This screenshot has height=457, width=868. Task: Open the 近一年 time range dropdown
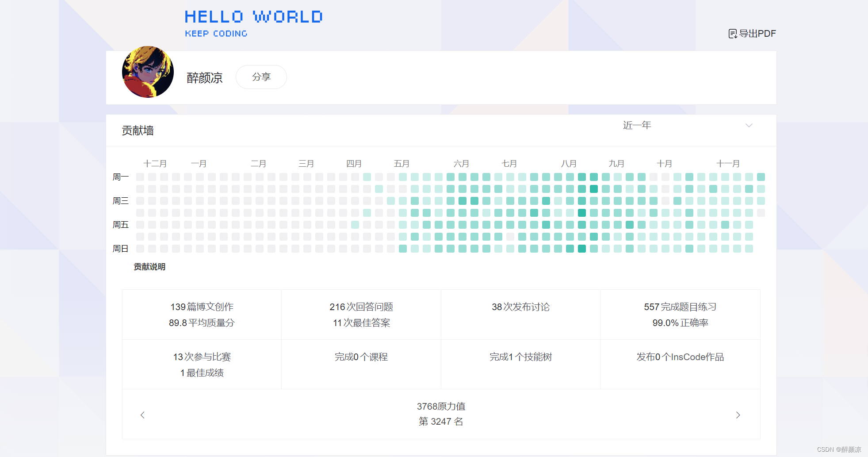coord(688,125)
